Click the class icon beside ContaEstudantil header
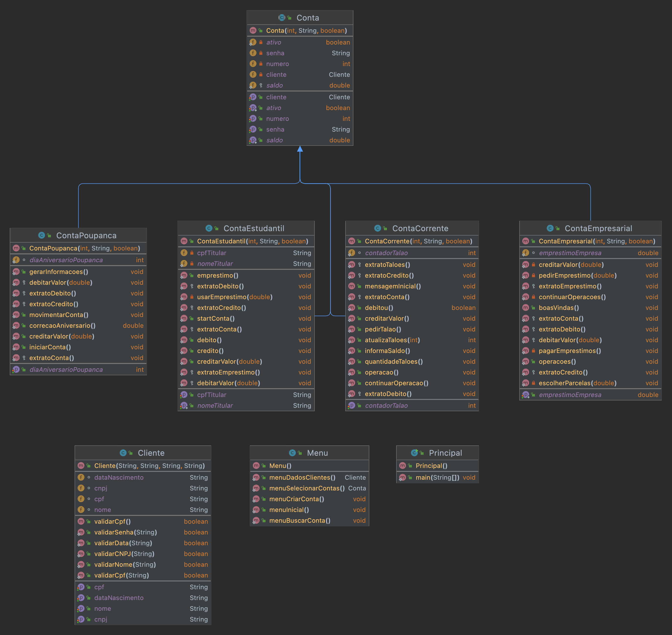672x635 pixels. pyautogui.click(x=209, y=228)
